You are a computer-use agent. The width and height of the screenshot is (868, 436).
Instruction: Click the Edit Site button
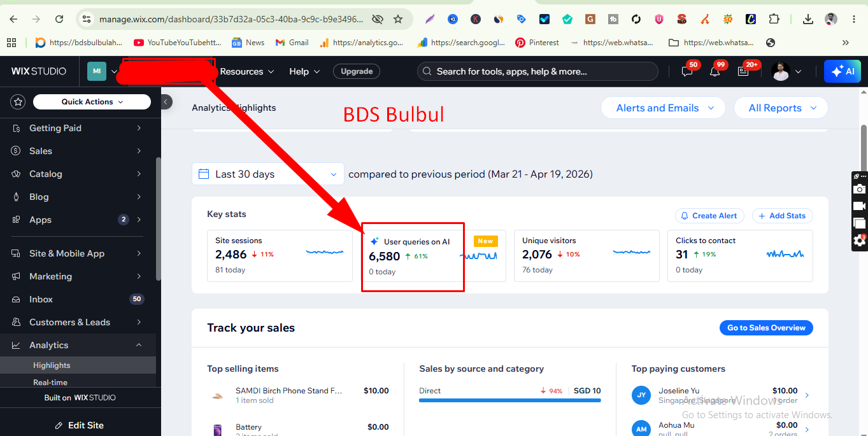(80, 425)
